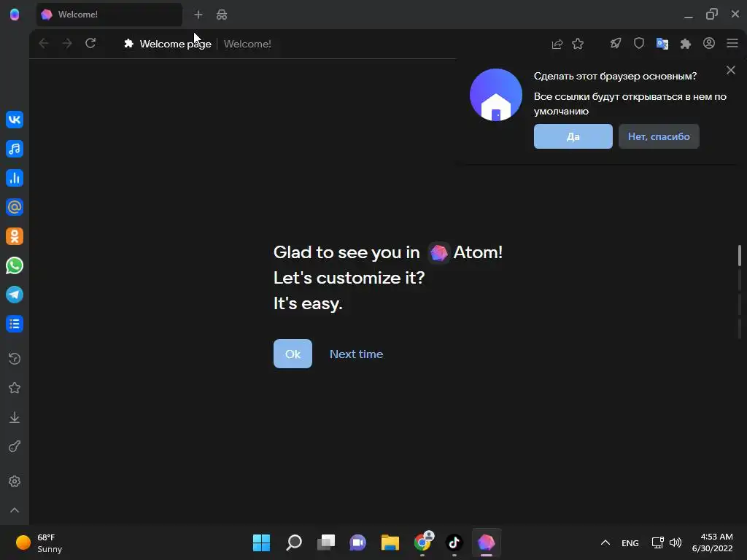The height and width of the screenshot is (560, 747).
Task: Click the page vertical scrollbar
Action: point(740,255)
